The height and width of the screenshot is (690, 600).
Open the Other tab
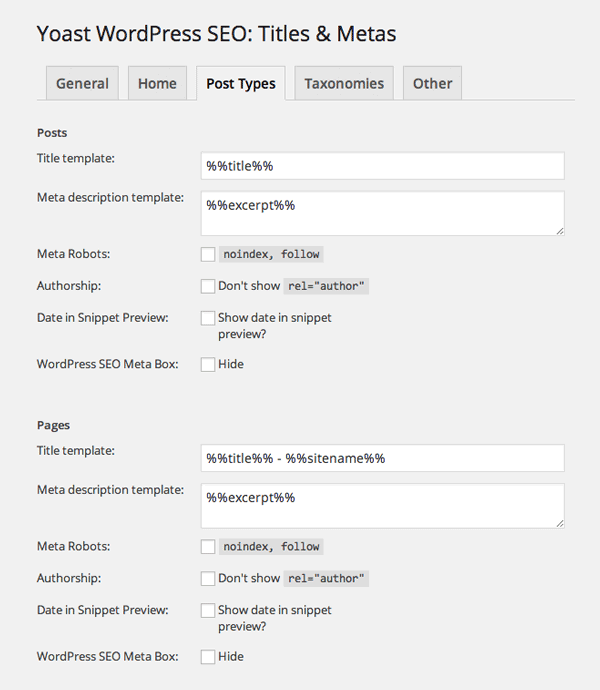point(432,83)
